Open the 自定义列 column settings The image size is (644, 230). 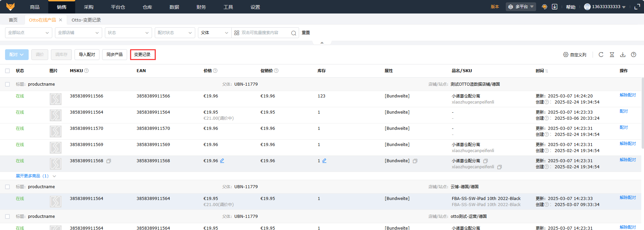tap(575, 55)
